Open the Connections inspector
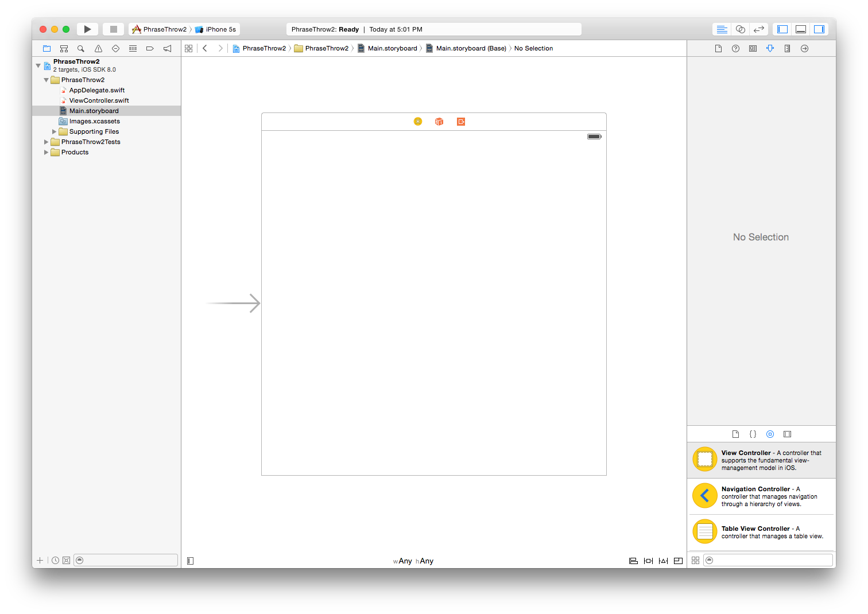 point(804,49)
